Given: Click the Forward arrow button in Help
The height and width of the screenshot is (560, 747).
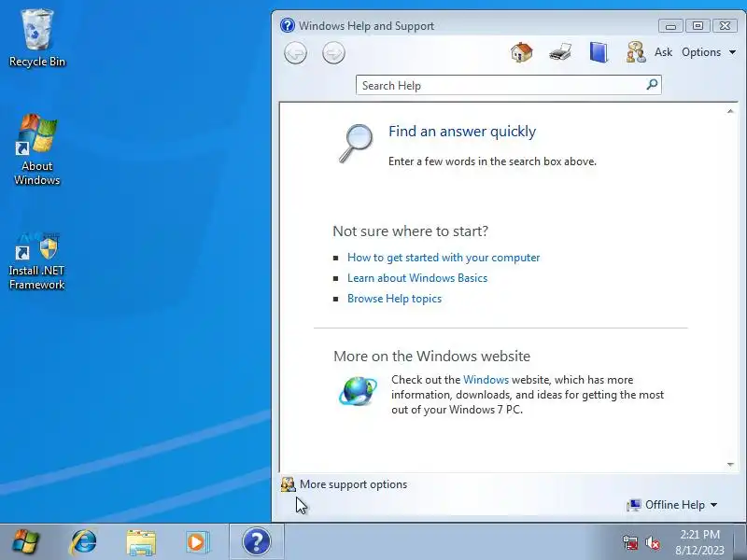Looking at the screenshot, I should coord(333,52).
